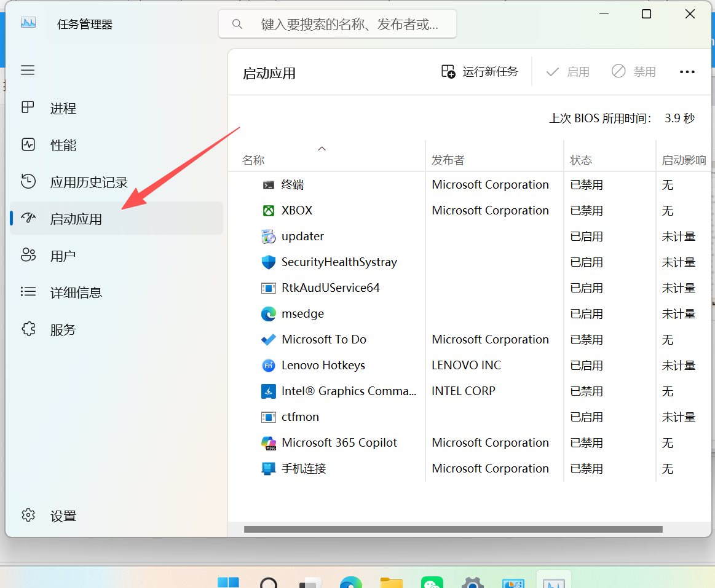Open File Explorer from the taskbar

coord(392,582)
